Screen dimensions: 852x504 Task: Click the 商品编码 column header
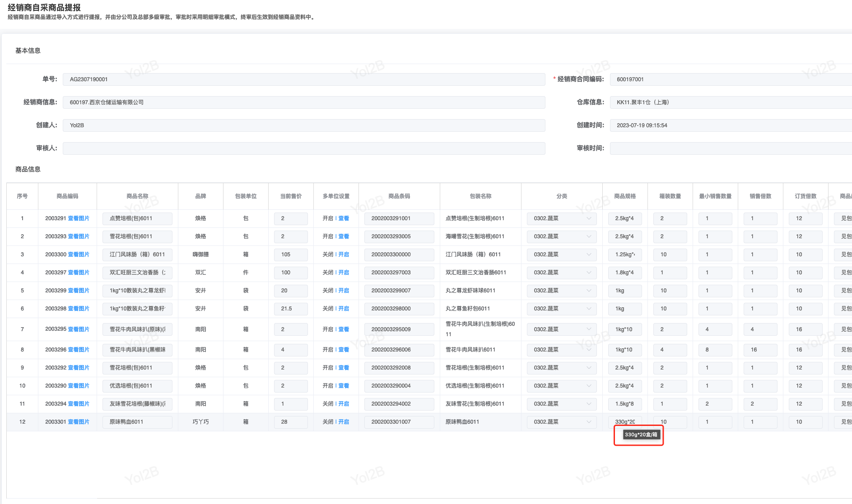pos(67,196)
